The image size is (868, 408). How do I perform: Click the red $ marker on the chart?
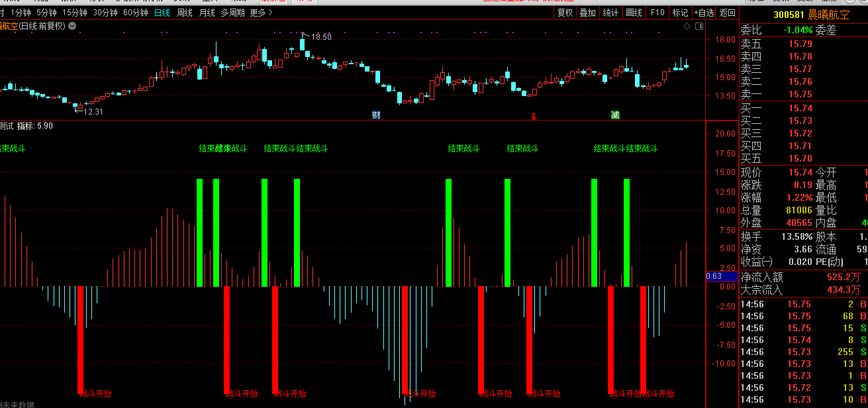(533, 117)
